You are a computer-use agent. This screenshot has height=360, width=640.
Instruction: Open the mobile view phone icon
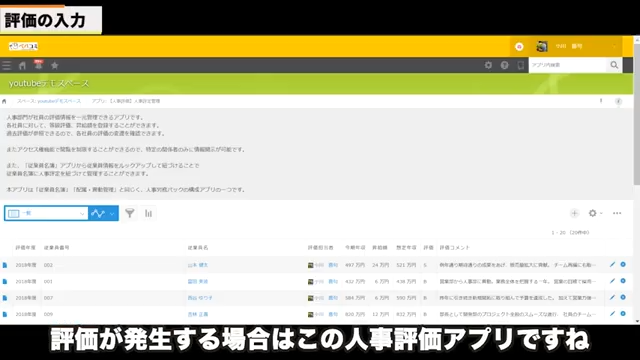[520, 65]
